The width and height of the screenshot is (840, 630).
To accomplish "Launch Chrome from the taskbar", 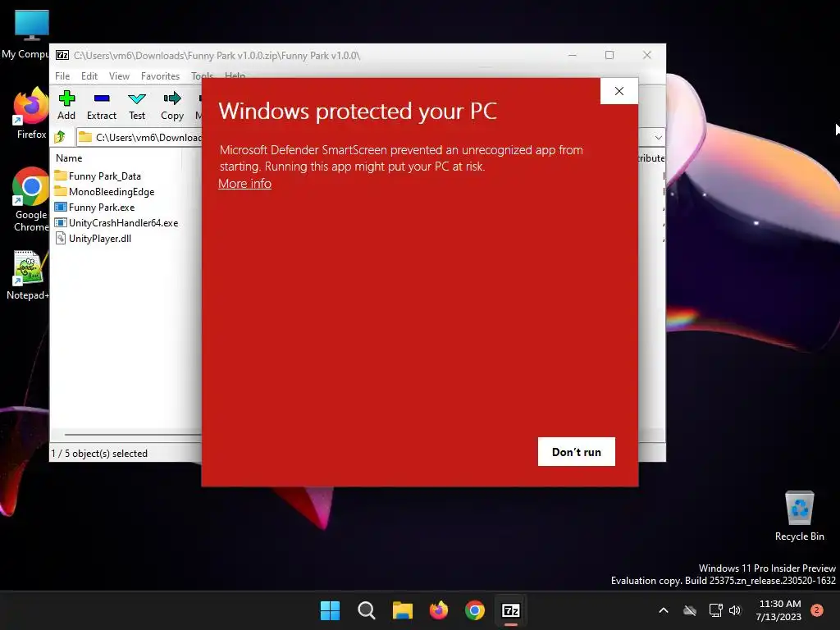I will [x=475, y=610].
